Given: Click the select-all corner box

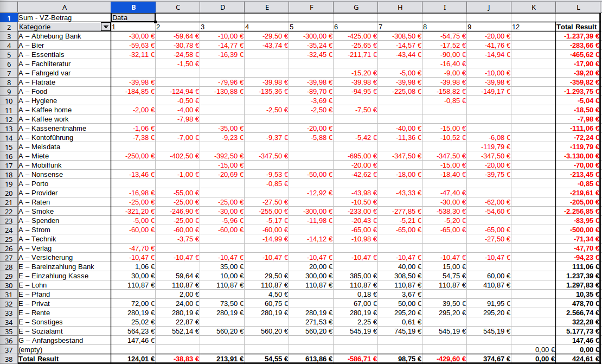Looking at the screenshot, I should click(x=9, y=7).
